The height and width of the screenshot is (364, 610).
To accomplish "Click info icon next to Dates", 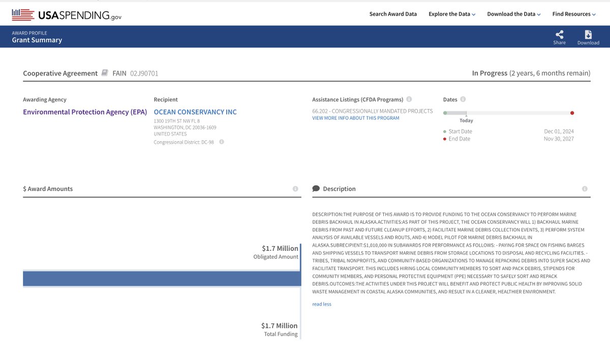I will [463, 100].
